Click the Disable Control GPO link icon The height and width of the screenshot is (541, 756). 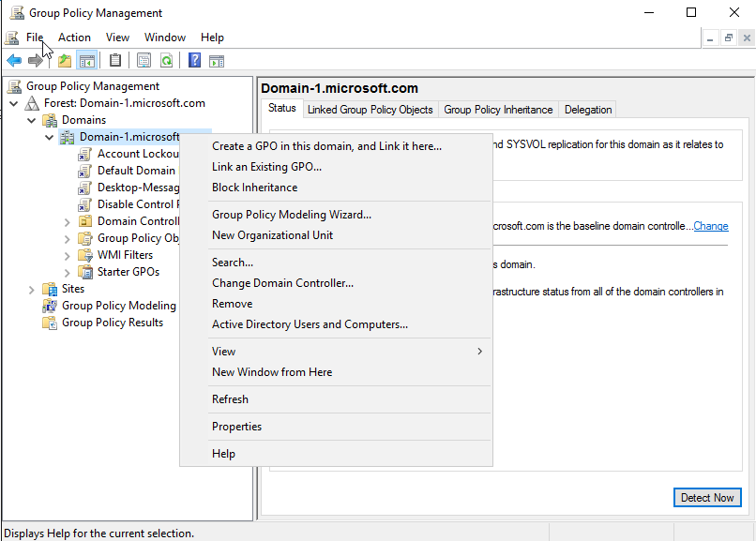tap(84, 204)
